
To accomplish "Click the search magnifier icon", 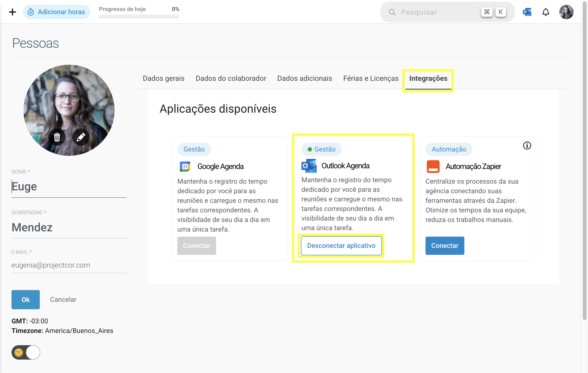I will (392, 12).
